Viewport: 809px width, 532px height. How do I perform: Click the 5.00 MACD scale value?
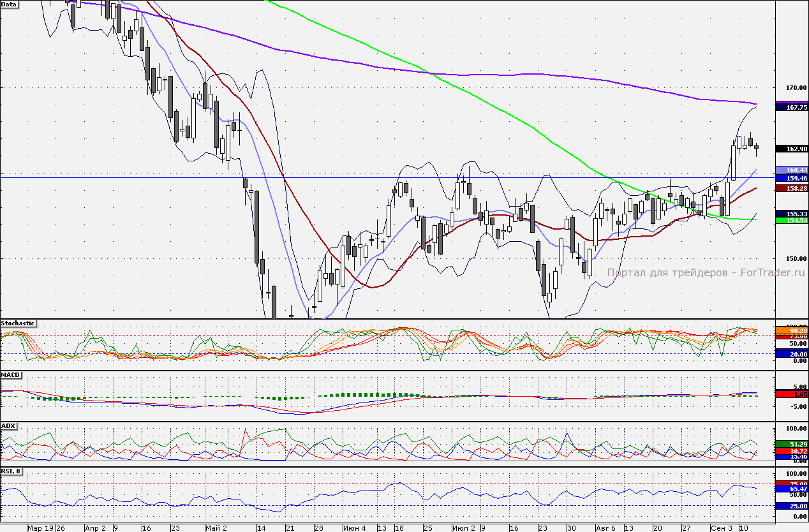799,387
